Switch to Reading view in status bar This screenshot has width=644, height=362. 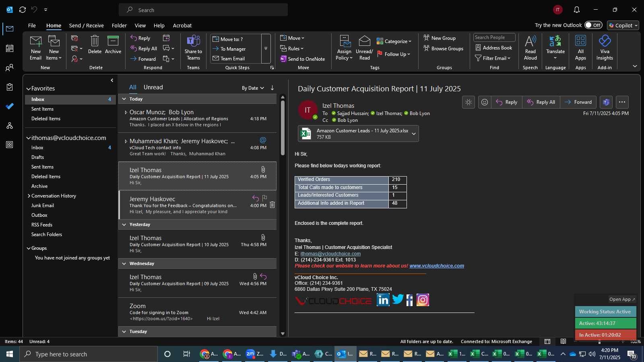563,341
